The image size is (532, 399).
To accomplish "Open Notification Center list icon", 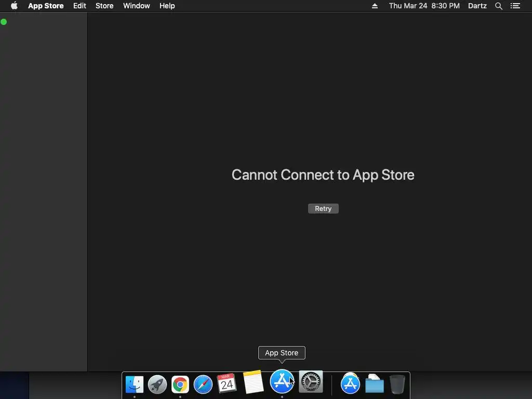I will pyautogui.click(x=515, y=6).
